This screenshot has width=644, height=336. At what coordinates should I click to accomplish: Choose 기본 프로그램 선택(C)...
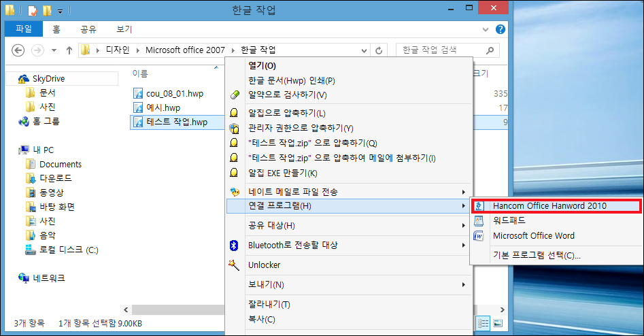(537, 256)
